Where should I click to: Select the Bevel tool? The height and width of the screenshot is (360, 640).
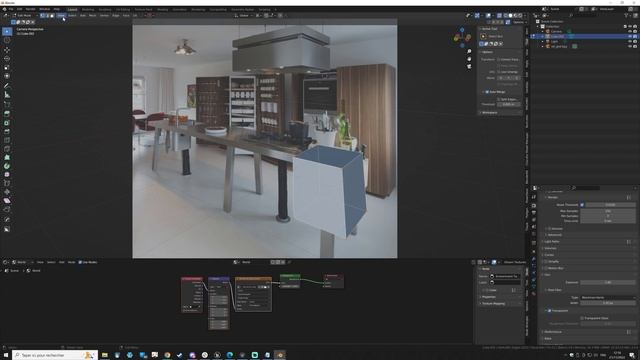pos(7,131)
